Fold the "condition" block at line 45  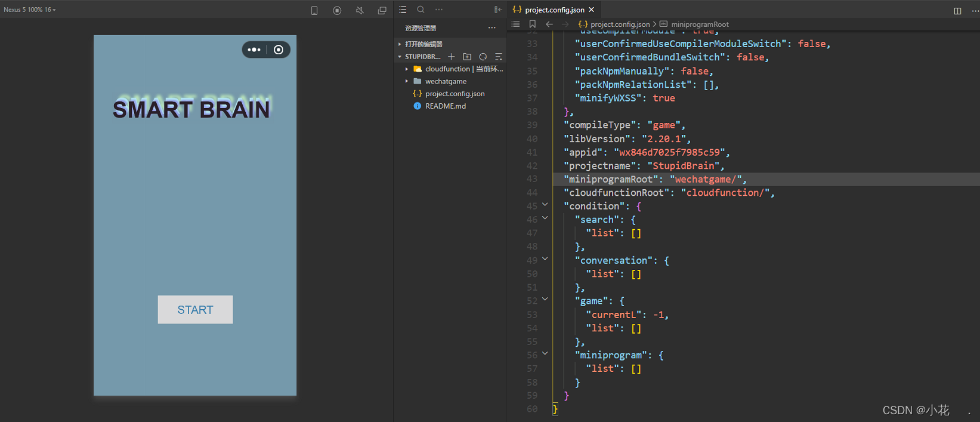pyautogui.click(x=545, y=205)
